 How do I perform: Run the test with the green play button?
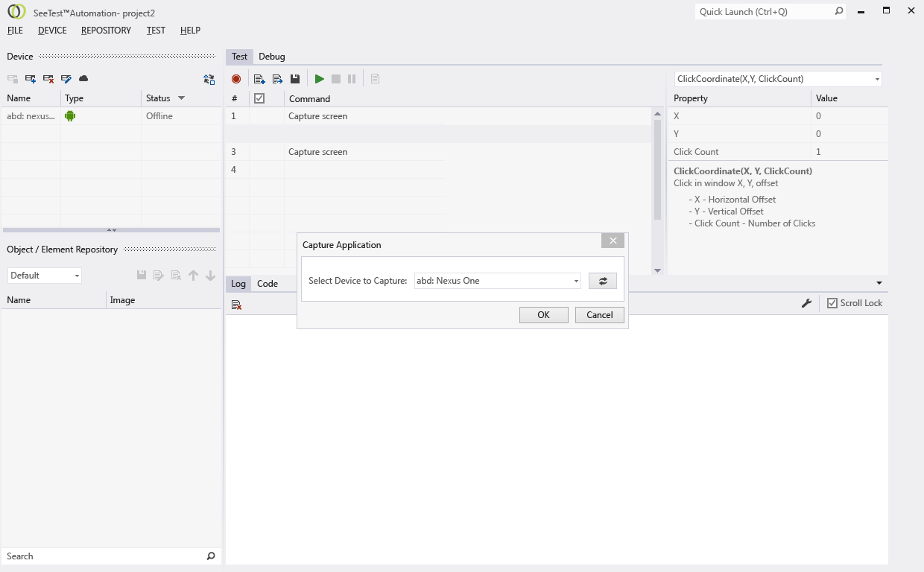[320, 79]
